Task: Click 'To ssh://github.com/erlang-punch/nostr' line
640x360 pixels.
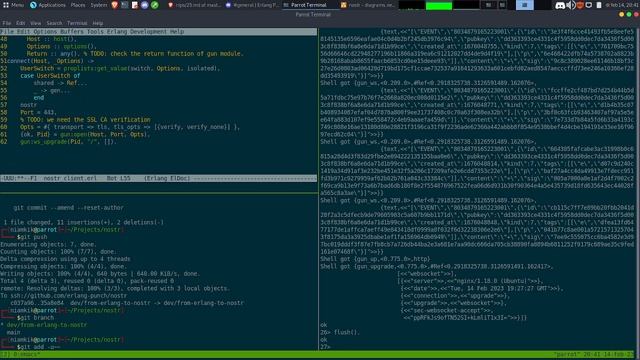Action: tap(63, 296)
